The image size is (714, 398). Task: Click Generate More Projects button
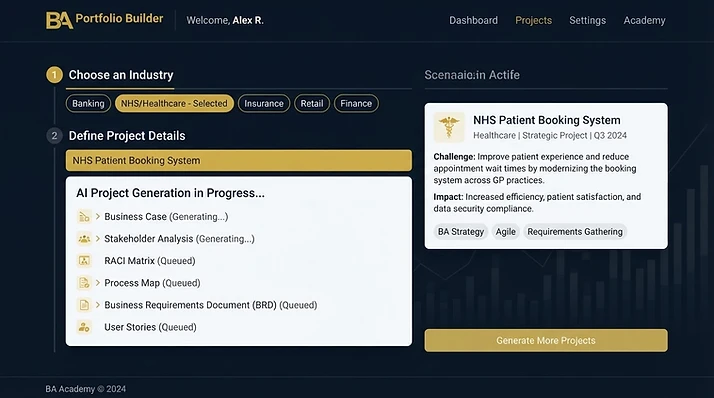pyautogui.click(x=546, y=341)
